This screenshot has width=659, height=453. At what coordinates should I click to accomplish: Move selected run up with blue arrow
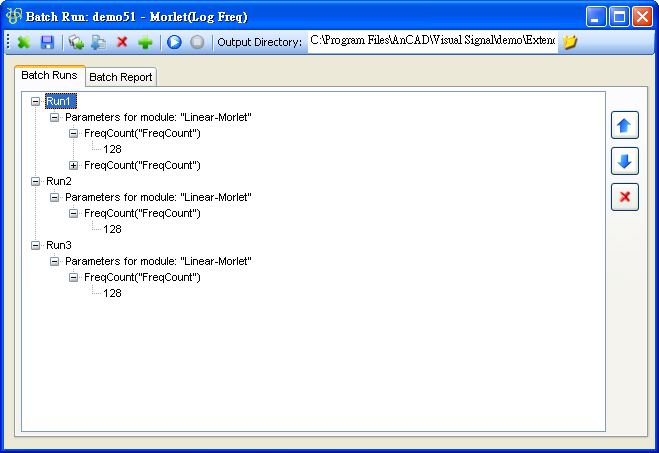(x=624, y=126)
